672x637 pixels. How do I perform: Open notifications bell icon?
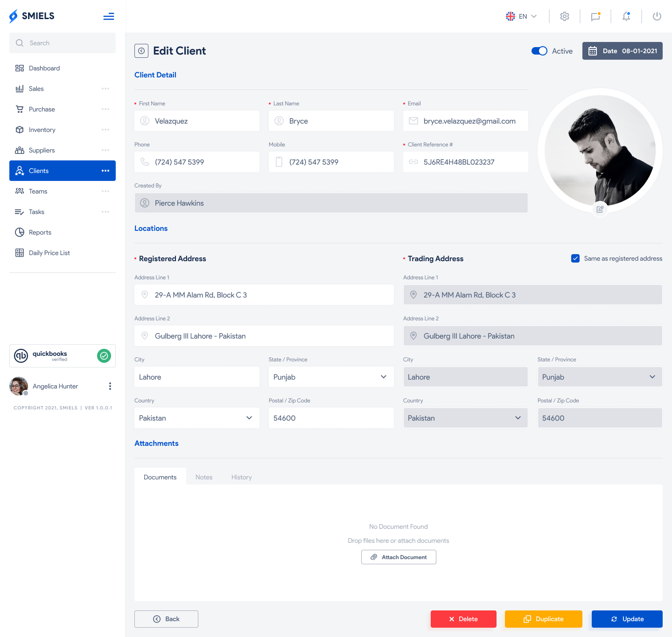click(626, 16)
